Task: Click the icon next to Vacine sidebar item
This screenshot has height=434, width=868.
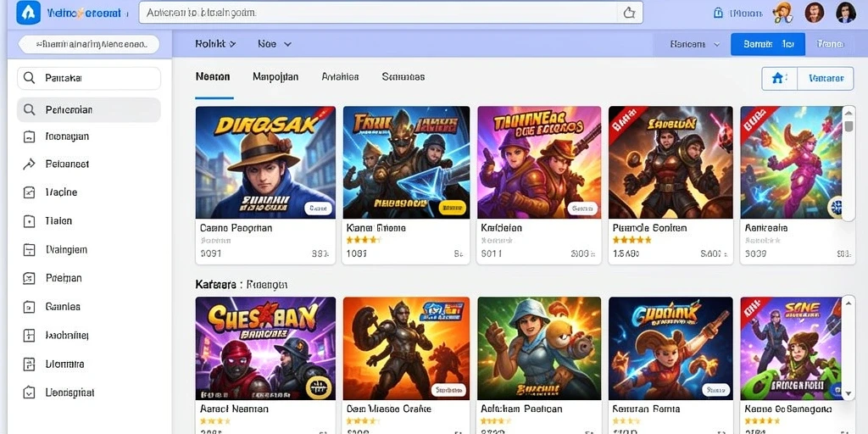Action: tap(30, 192)
